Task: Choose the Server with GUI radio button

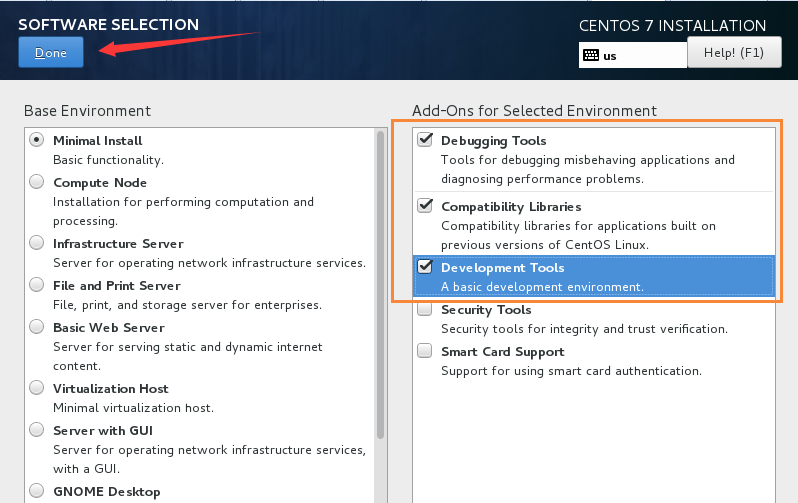Action: 37,430
